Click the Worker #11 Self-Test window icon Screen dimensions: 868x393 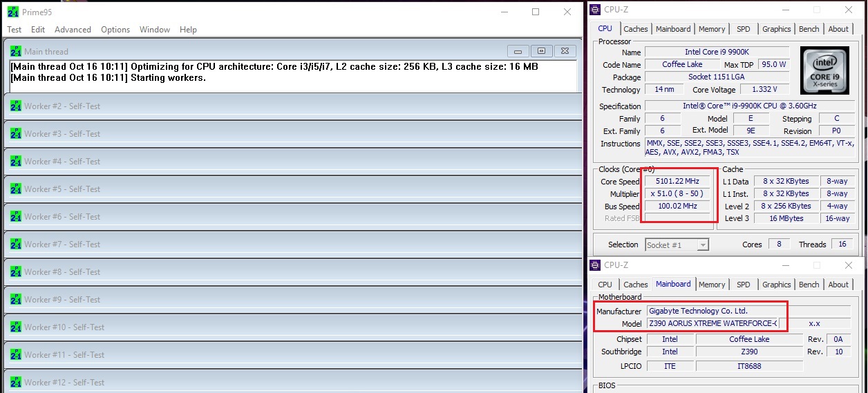(15, 355)
